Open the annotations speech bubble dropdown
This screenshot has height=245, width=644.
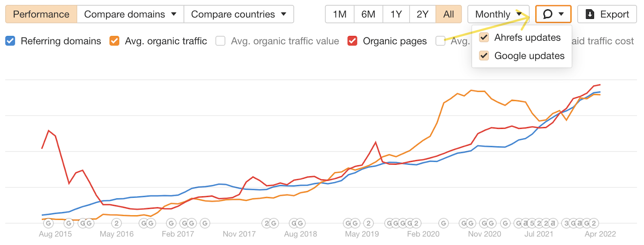tap(553, 15)
